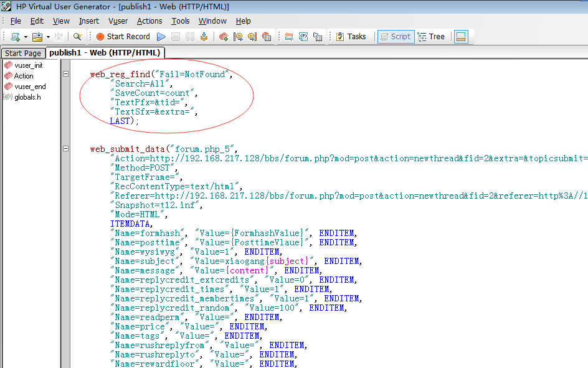Open the Window menu
Screen dimensions: 588x368
tap(212, 21)
